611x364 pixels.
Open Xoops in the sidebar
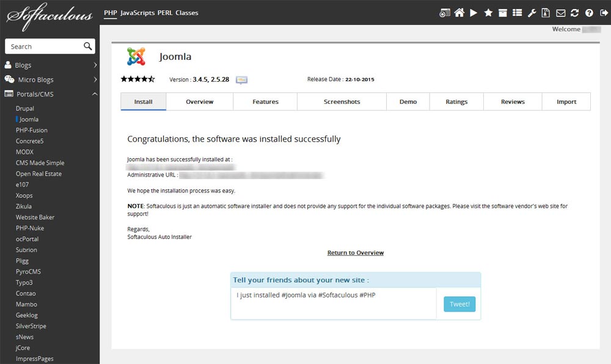(x=24, y=195)
